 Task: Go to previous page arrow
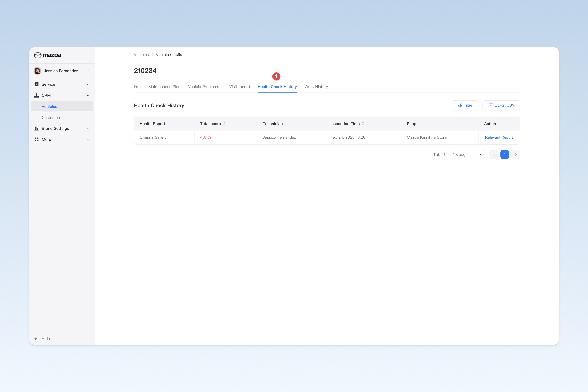coord(494,154)
